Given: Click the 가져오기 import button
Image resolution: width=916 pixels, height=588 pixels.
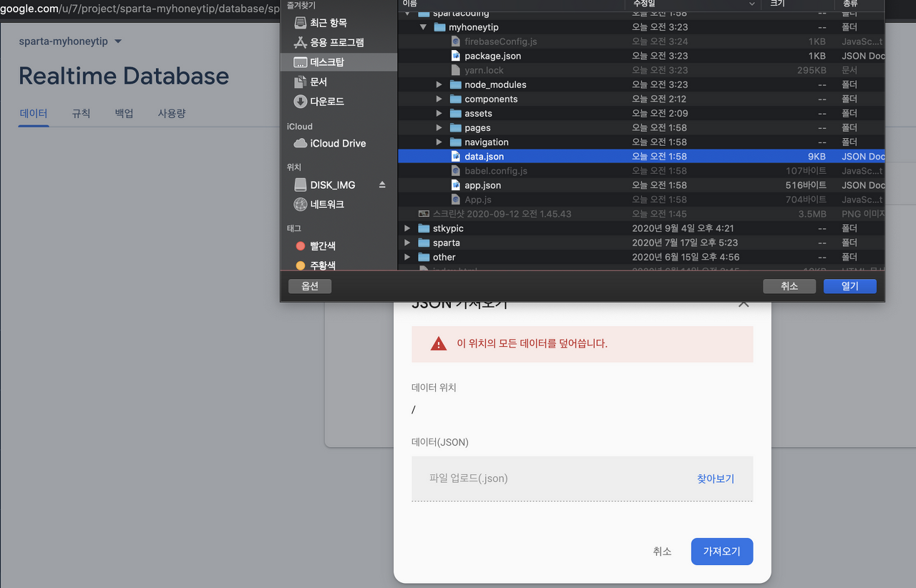Looking at the screenshot, I should [722, 552].
